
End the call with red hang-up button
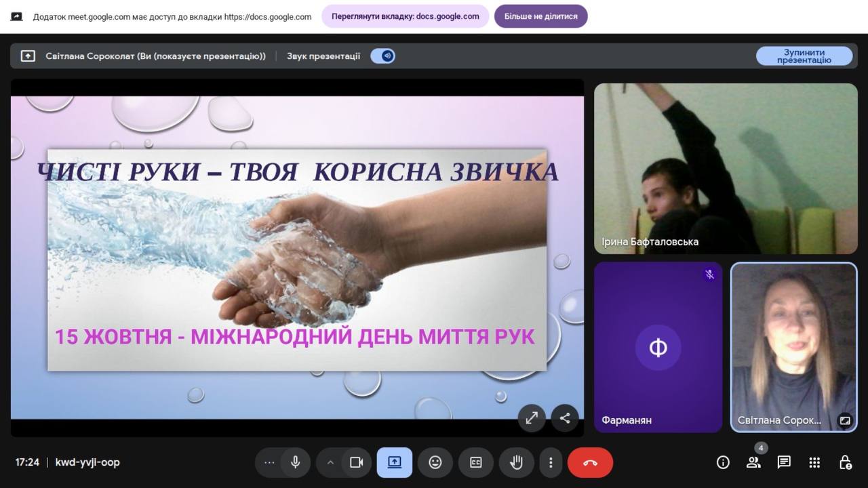click(590, 462)
